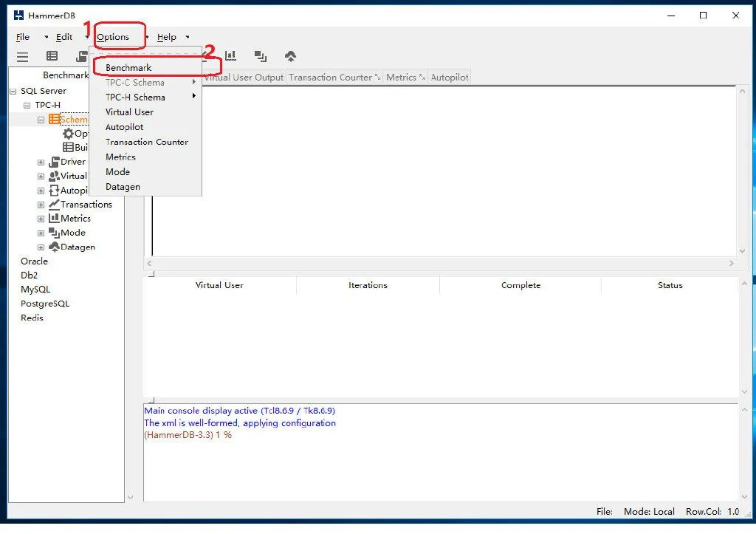Viewport: 756px width, 534px height.
Task: Click the script editor horizontal scrollbar right arrow
Action: tap(732, 264)
